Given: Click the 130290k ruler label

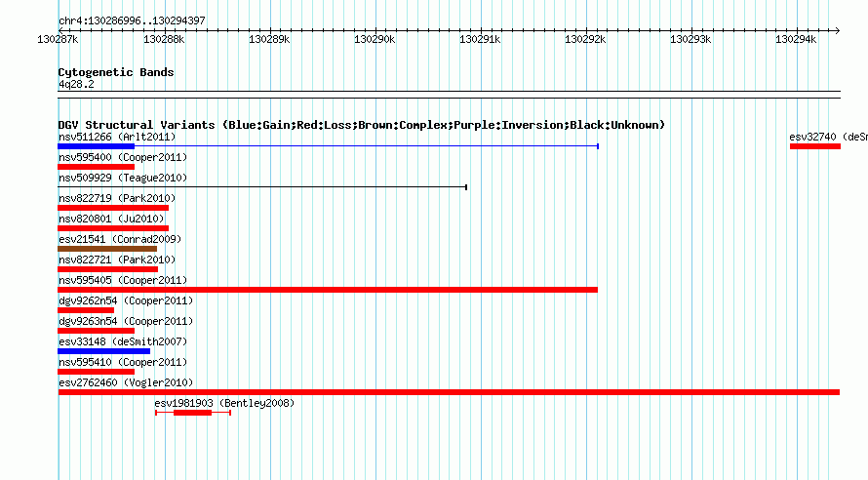Looking at the screenshot, I should click(x=375, y=39).
